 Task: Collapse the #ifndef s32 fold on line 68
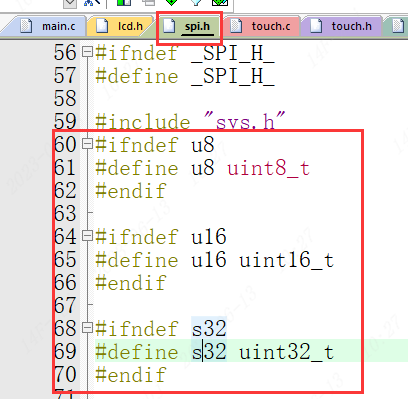pyautogui.click(x=87, y=328)
